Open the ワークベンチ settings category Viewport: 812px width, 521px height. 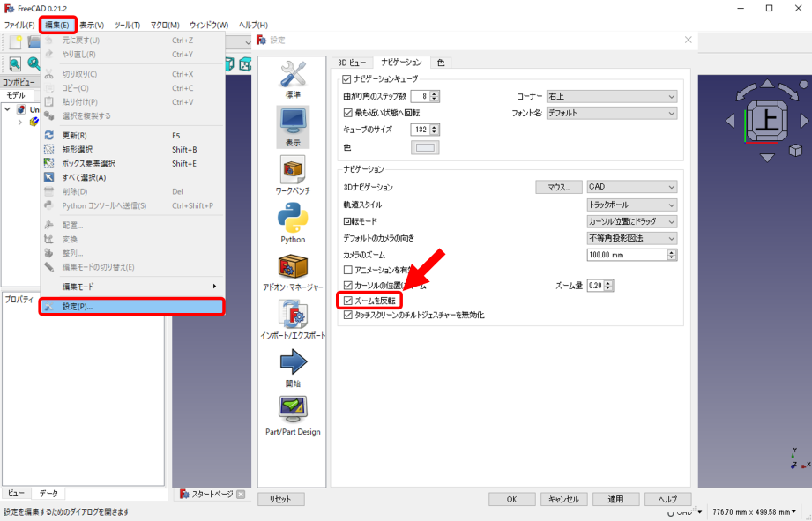pyautogui.click(x=293, y=175)
